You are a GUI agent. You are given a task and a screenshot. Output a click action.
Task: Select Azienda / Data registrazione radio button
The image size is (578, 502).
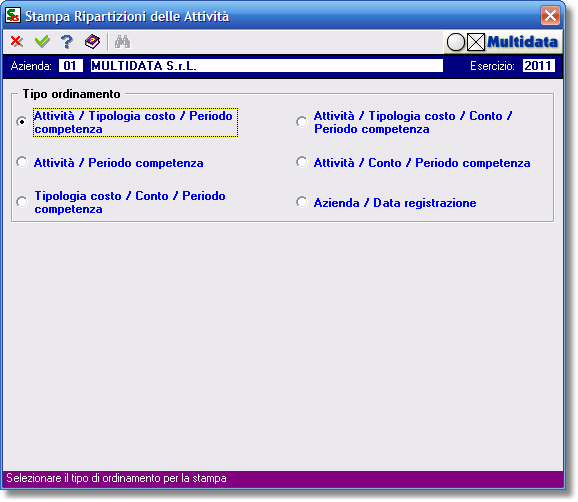point(302,202)
